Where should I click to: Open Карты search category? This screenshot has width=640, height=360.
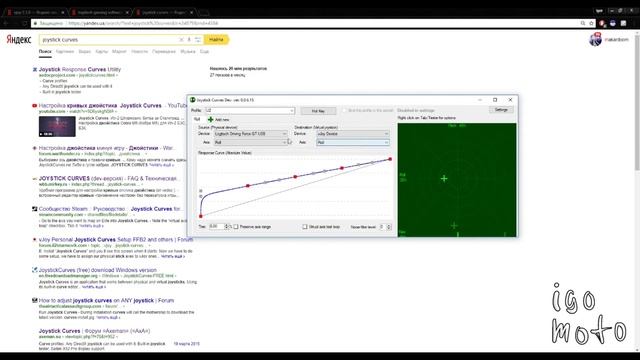pos(102,51)
